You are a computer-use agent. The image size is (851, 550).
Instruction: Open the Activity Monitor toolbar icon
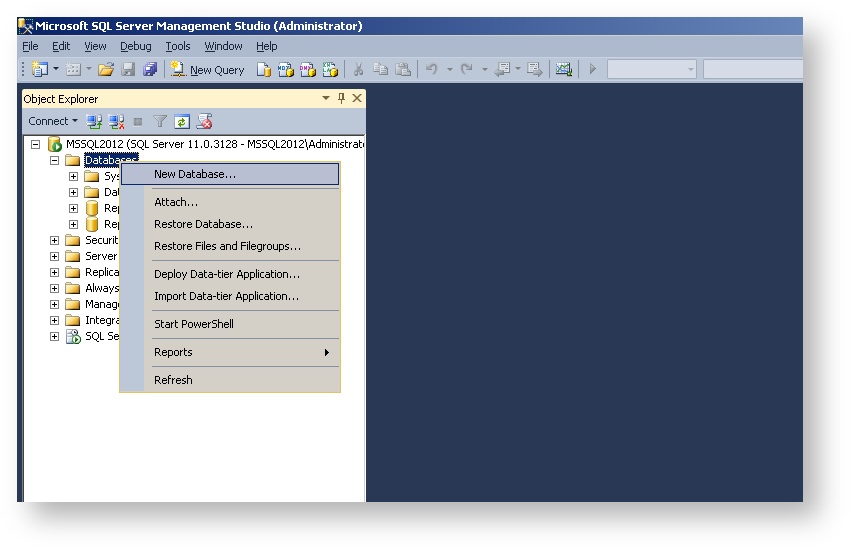(x=564, y=70)
